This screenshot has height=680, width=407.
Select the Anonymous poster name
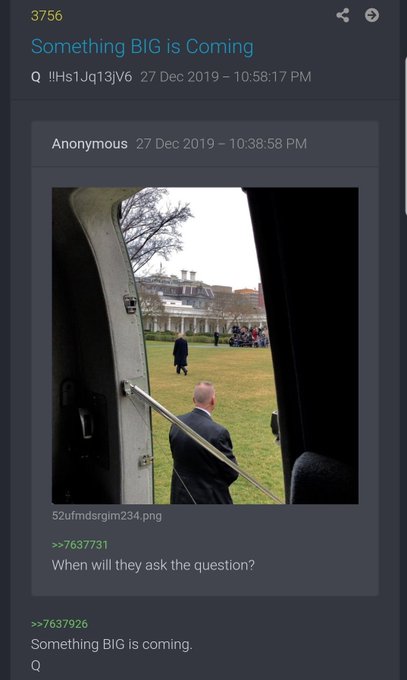(89, 144)
